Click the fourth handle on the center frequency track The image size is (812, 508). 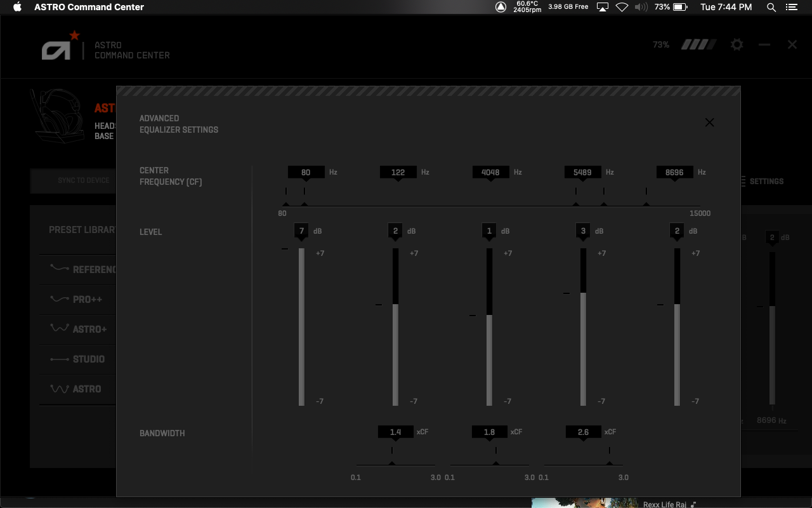pos(604,204)
